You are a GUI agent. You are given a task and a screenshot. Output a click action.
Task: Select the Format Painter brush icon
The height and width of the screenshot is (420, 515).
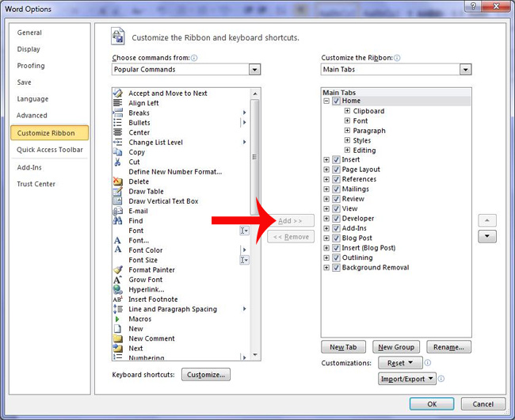117,269
